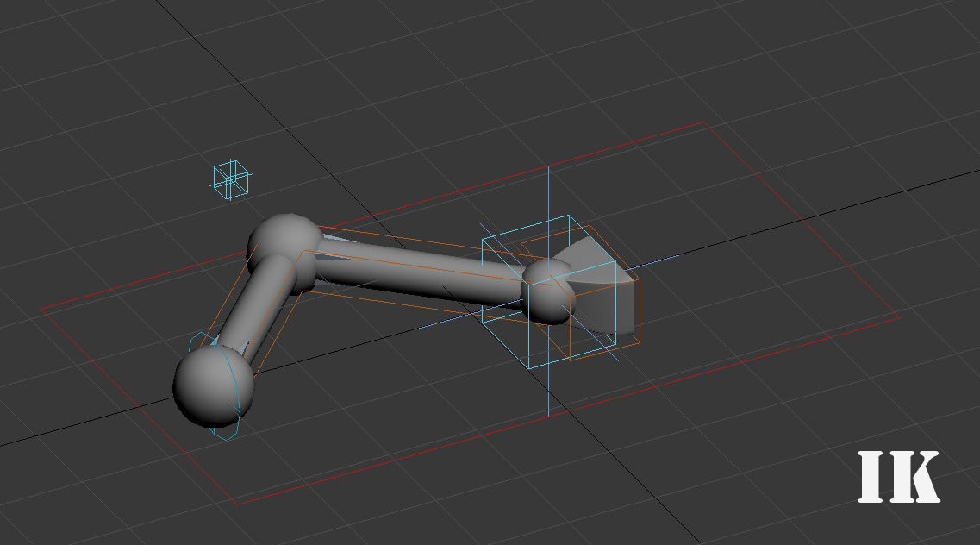Image resolution: width=980 pixels, height=545 pixels.
Task: Pick the elbow joint sphere
Action: point(286,249)
